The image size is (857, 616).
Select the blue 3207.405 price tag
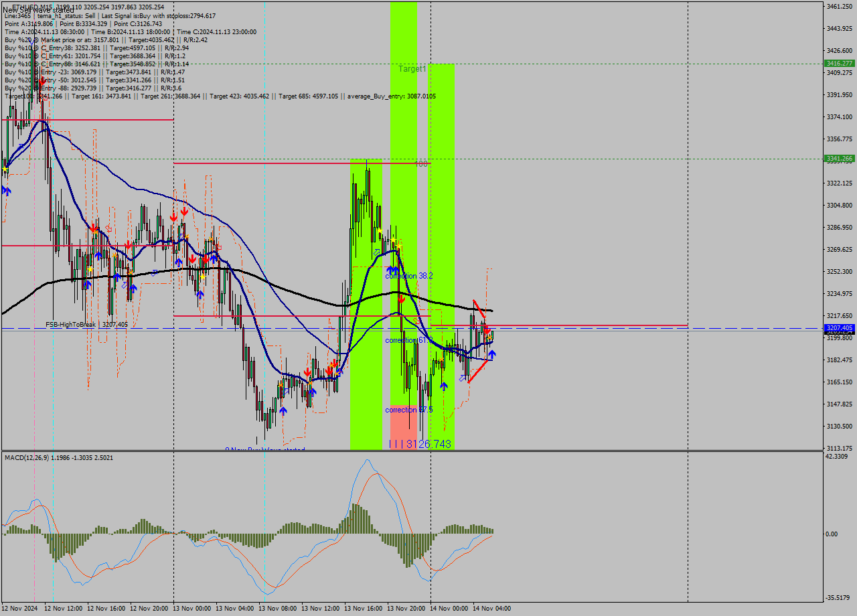coord(839,328)
